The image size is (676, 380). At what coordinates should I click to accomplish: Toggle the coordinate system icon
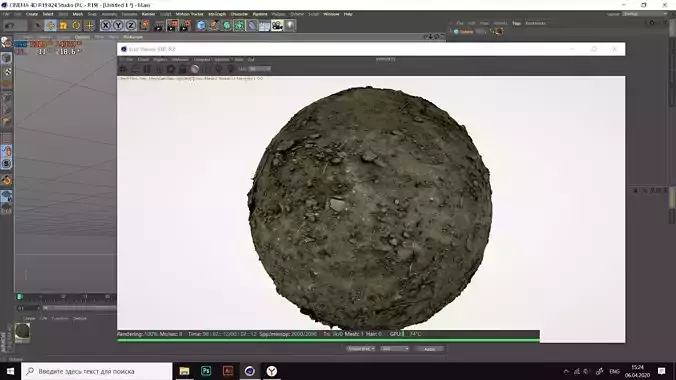tap(144, 25)
